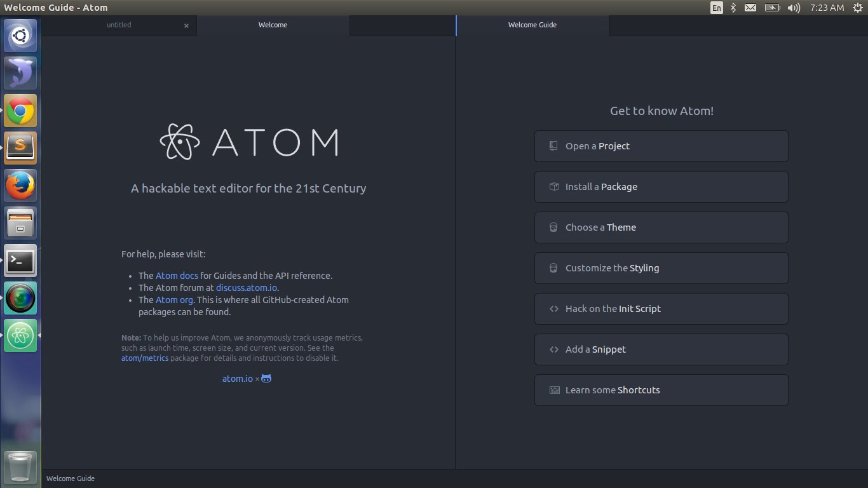Open the En keyboard layout indicator
868x488 pixels.
tap(716, 8)
